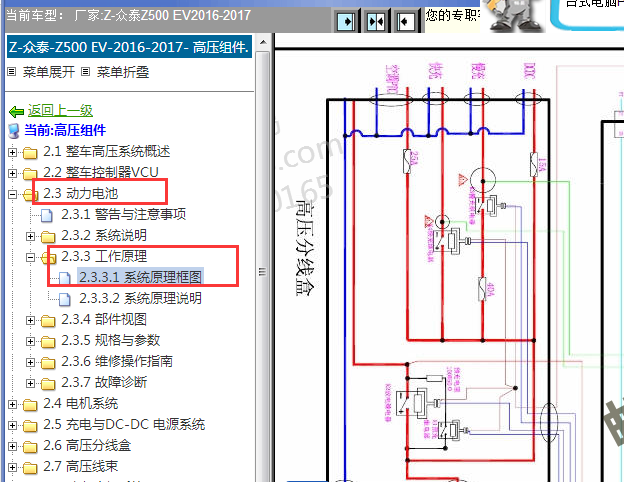Click the folder icon for 2.6 高压分线盒

tap(30, 447)
